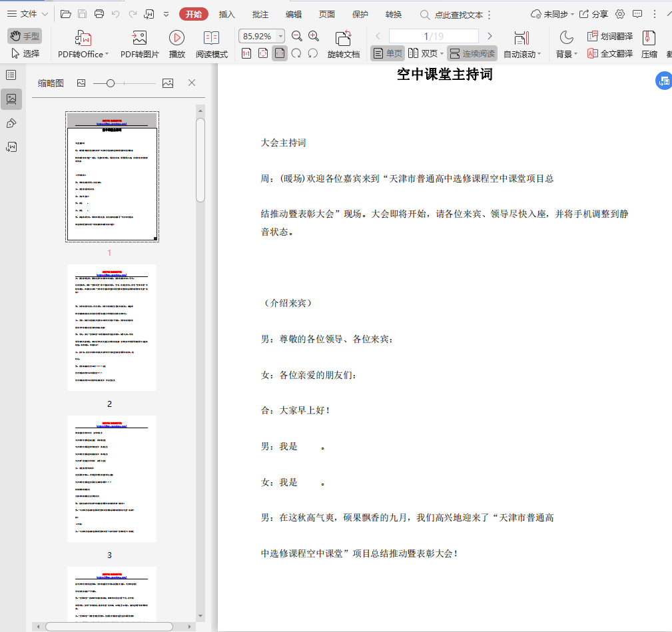The image size is (672, 632).
Task: Click the zoom in magnifier
Action: [314, 36]
